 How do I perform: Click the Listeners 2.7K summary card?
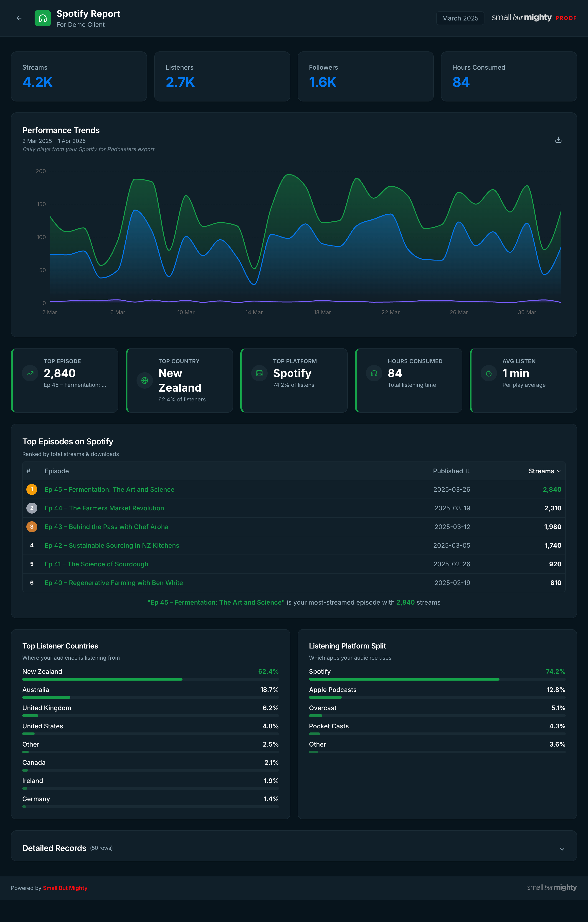(222, 77)
